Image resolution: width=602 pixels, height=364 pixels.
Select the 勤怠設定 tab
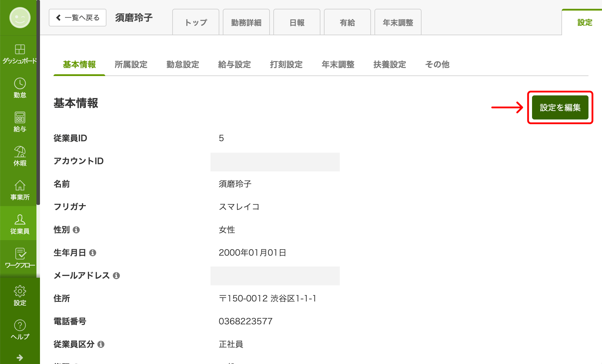pyautogui.click(x=183, y=65)
